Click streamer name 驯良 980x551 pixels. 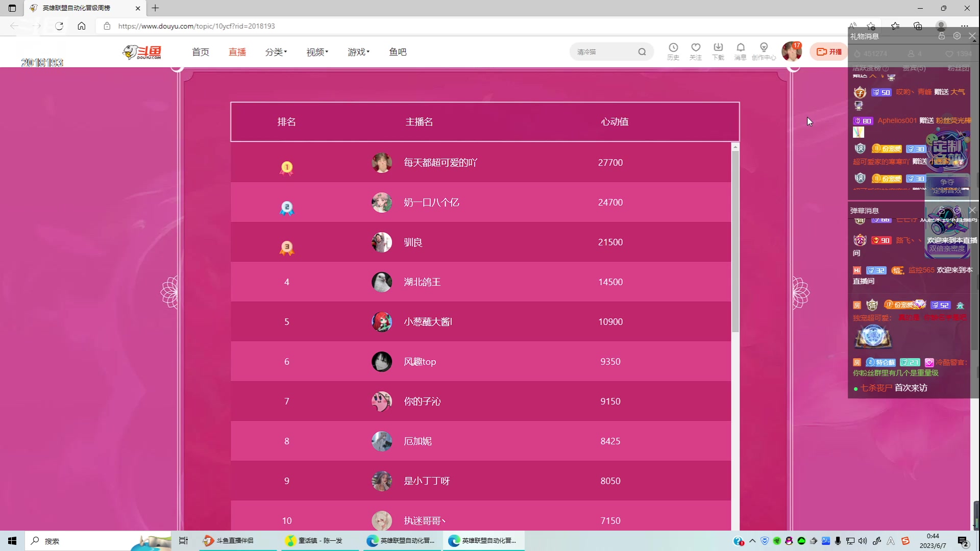coord(413,242)
